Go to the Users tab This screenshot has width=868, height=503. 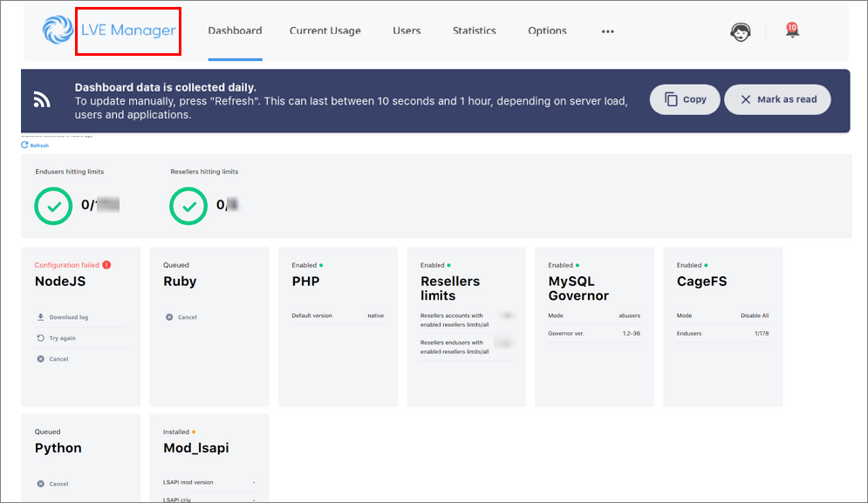click(x=407, y=31)
